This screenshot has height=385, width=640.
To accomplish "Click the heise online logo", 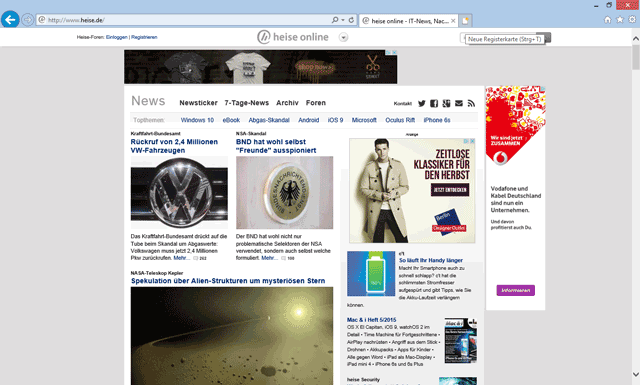I will (293, 37).
